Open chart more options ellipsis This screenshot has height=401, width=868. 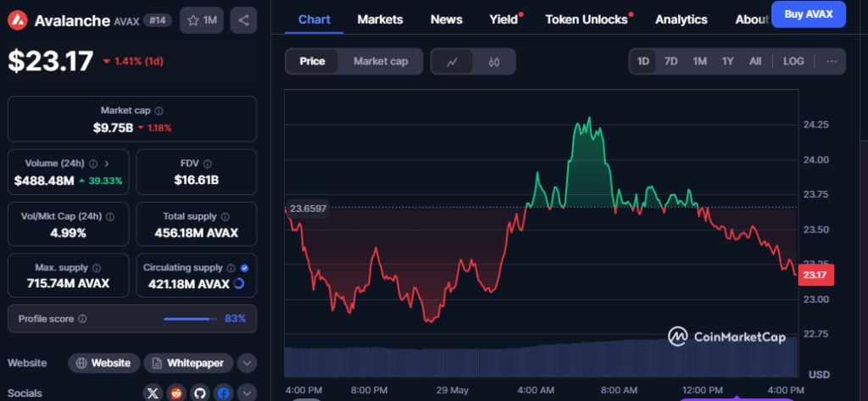coord(832,61)
